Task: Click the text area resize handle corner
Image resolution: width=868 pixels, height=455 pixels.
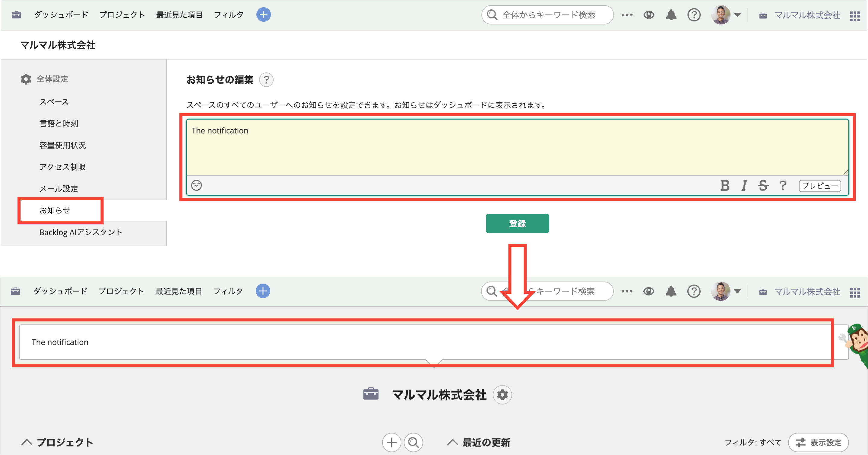Action: click(845, 172)
